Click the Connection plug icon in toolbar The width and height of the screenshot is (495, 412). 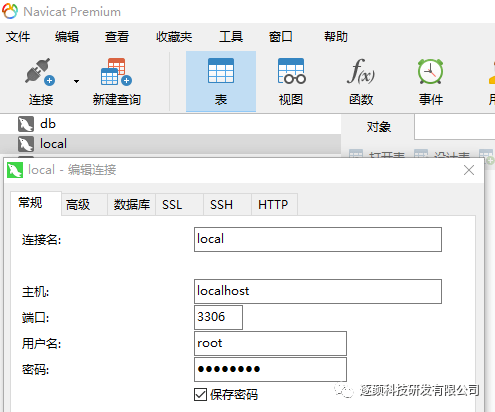[x=40, y=71]
